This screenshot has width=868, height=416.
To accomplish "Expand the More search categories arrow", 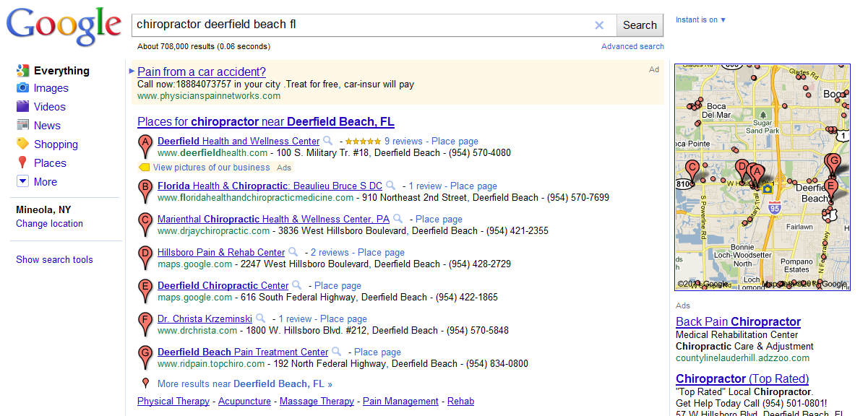I will tap(22, 182).
